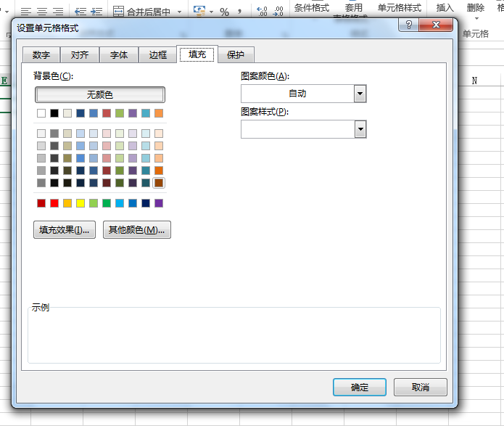Pick the standard yellow swatch
Image resolution: width=504 pixels, height=426 pixels.
tap(80, 203)
